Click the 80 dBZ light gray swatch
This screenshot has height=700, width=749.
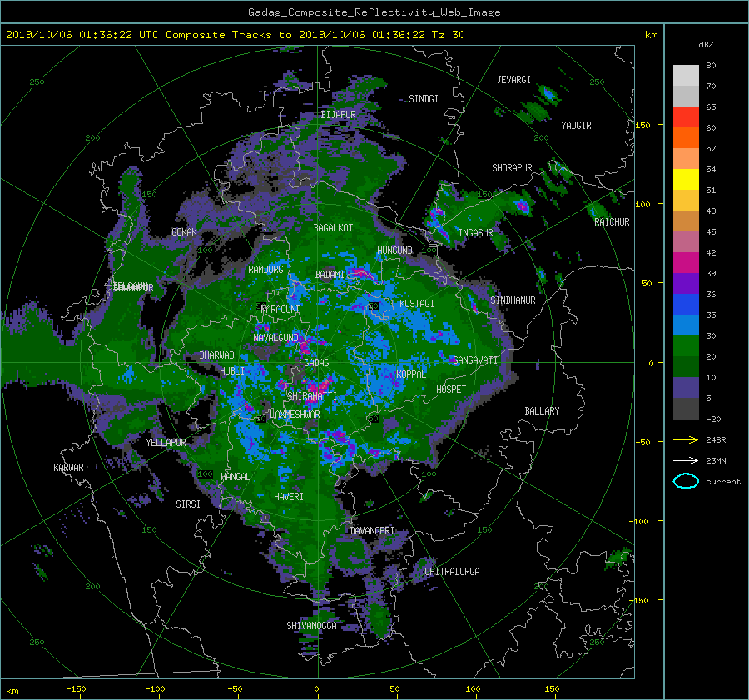coord(686,75)
